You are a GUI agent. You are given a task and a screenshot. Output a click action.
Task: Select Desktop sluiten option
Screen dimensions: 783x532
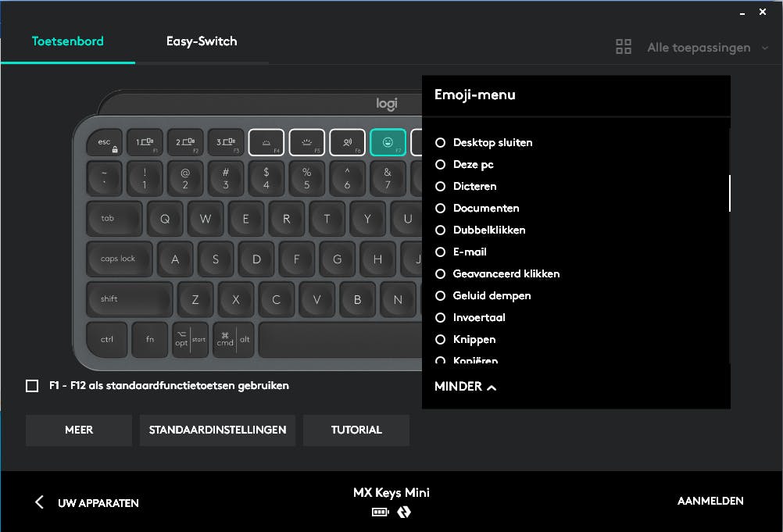[484, 143]
